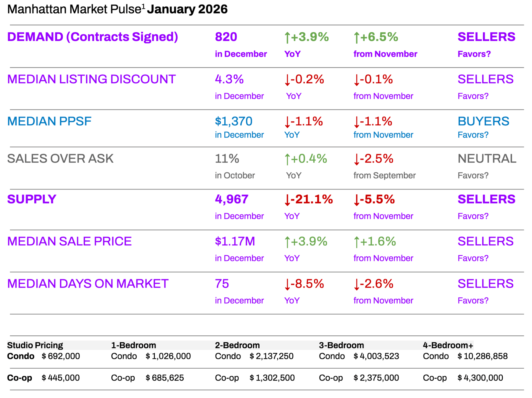This screenshot has height=398, width=532.
Task: Click the red down arrow beside -8.5% Days on Market
Action: [x=287, y=284]
